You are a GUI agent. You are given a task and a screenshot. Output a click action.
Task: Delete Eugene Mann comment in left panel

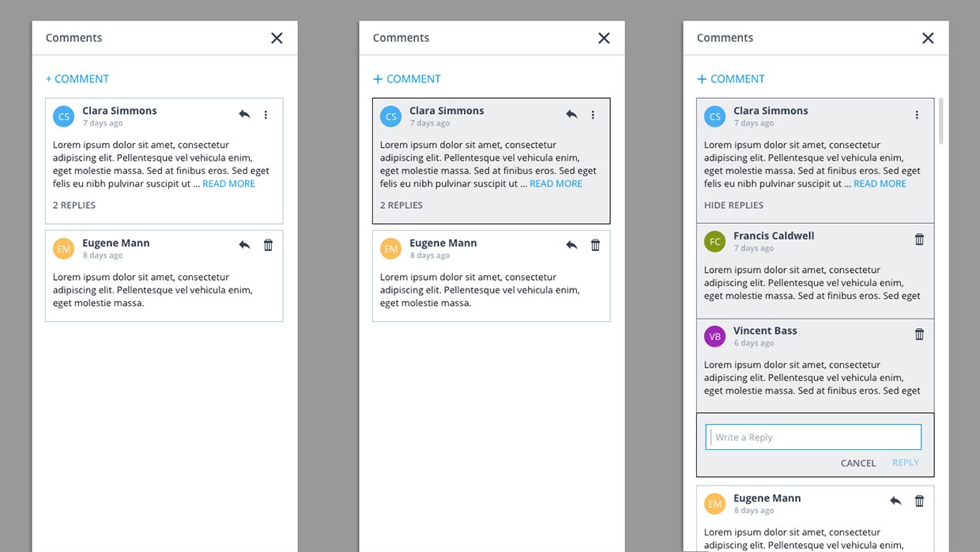pyautogui.click(x=268, y=245)
